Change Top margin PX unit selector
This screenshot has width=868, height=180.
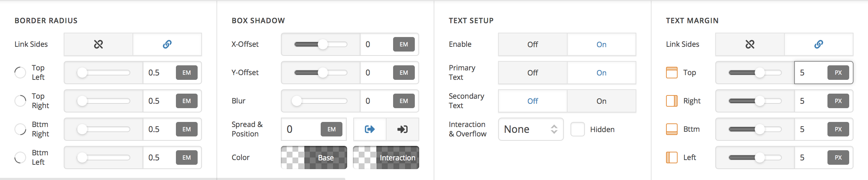[x=838, y=73]
